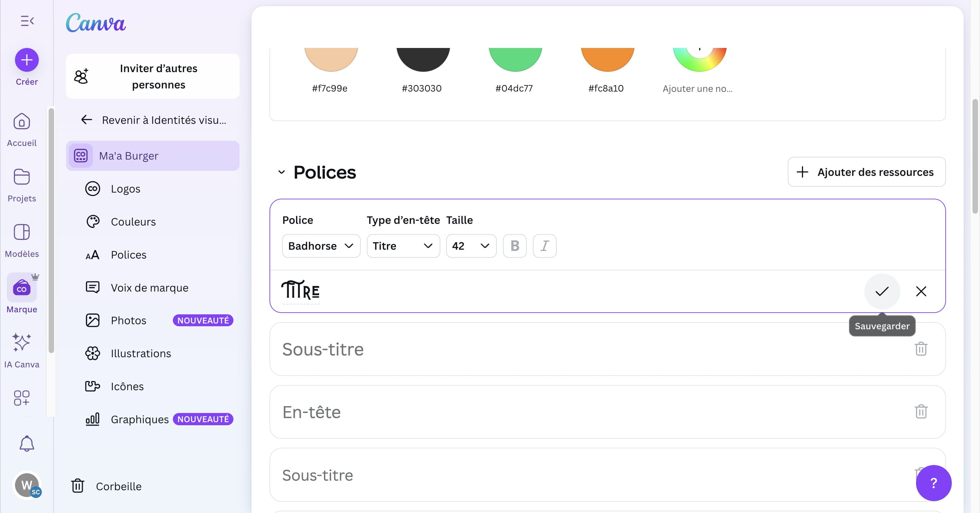Open the Titre header type dropdown

click(403, 246)
